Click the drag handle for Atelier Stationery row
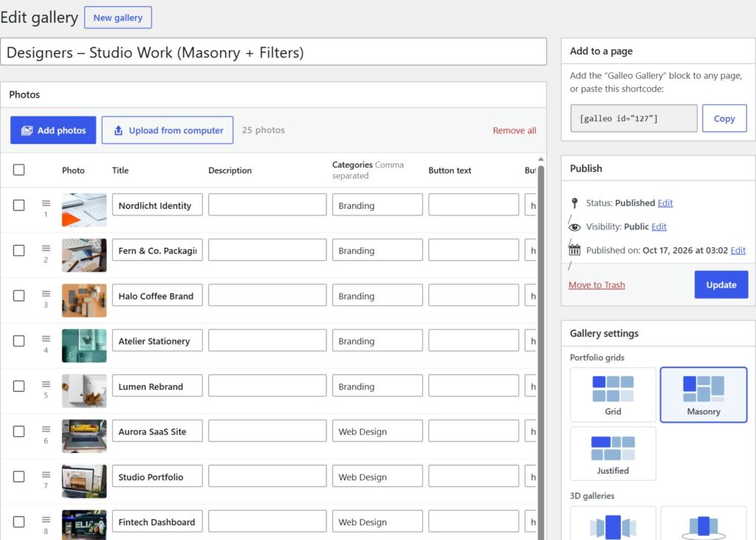Screen dimensions: 756x540 (46, 339)
